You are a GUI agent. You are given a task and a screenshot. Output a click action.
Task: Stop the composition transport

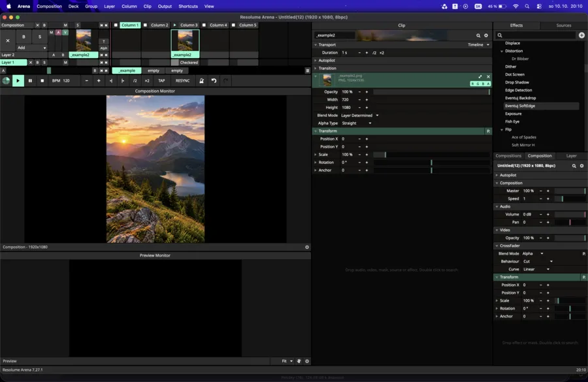tap(42, 80)
